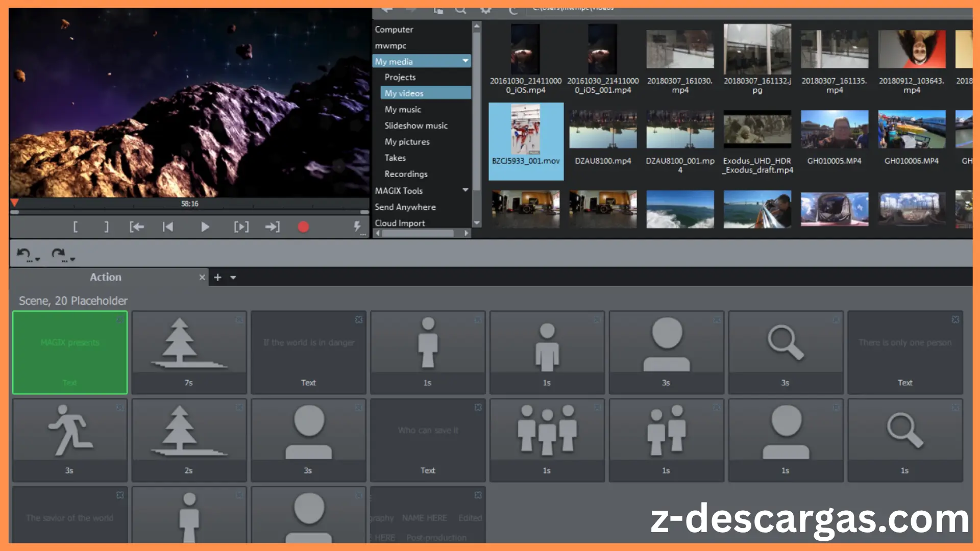Open the tab list dropdown arrow
The image size is (980, 551).
233,278
